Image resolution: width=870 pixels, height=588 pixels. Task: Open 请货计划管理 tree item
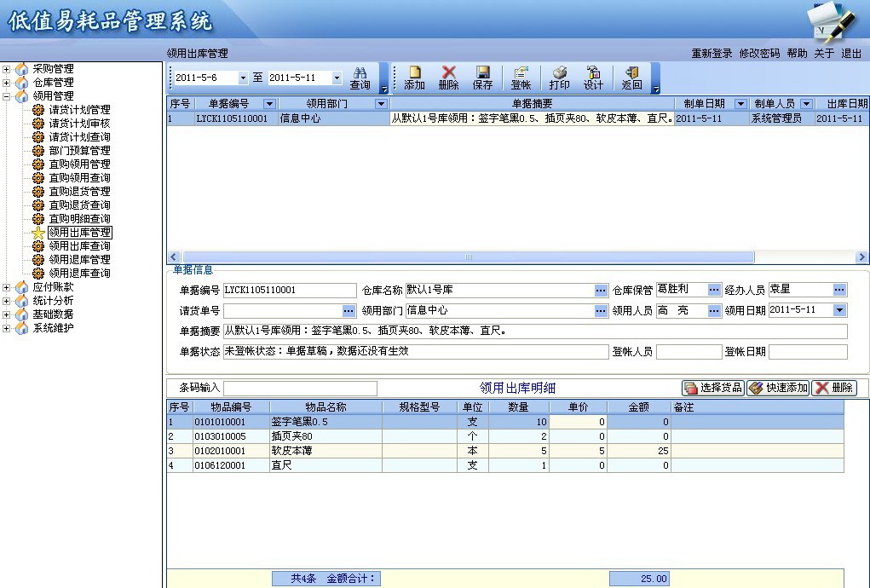pos(79,110)
